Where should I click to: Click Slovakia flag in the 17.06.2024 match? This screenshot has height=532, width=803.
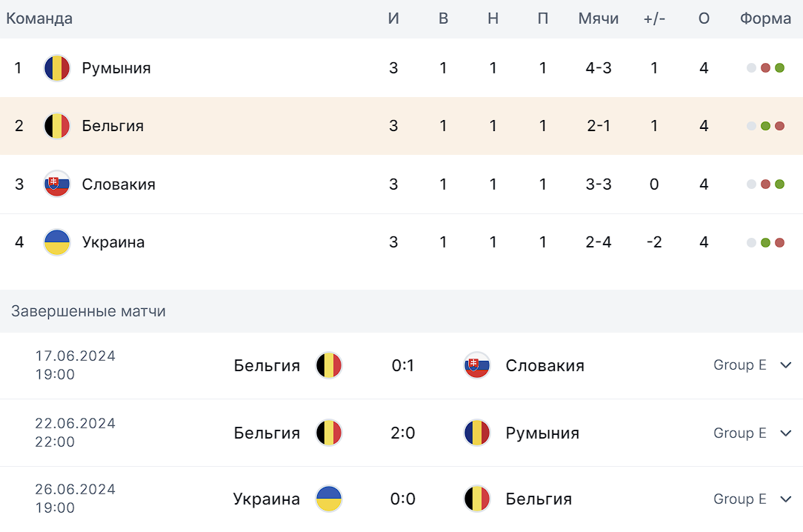coord(477,365)
